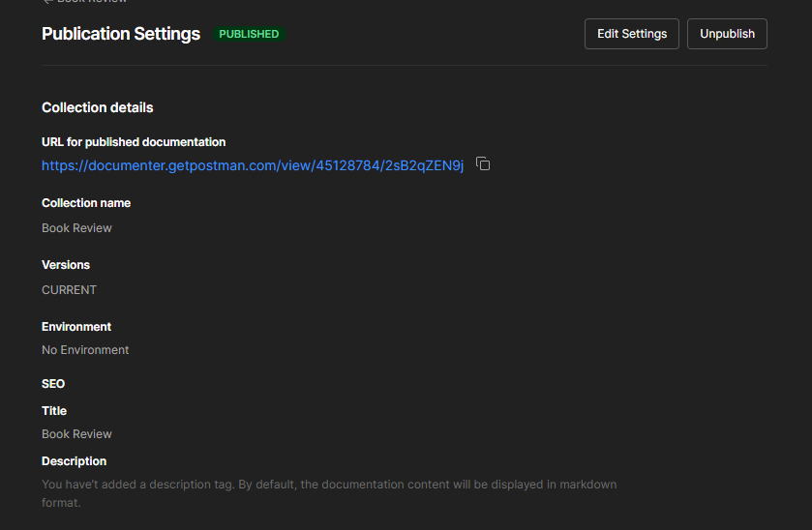The width and height of the screenshot is (812, 530).
Task: Click the Description label
Action: 75,461
